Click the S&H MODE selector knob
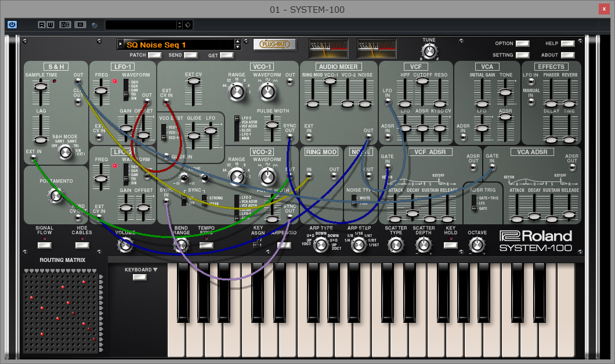Screen dimensions: 615x364 click(x=65, y=152)
